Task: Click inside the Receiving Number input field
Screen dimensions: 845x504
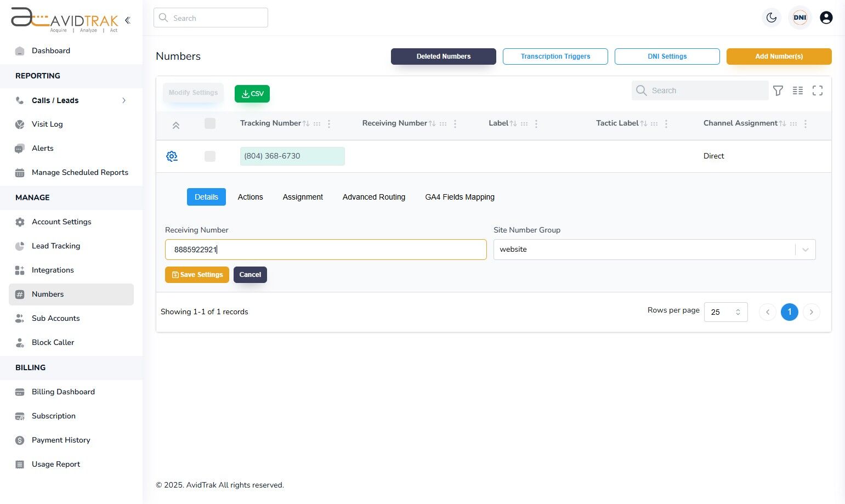Action: tap(326, 250)
